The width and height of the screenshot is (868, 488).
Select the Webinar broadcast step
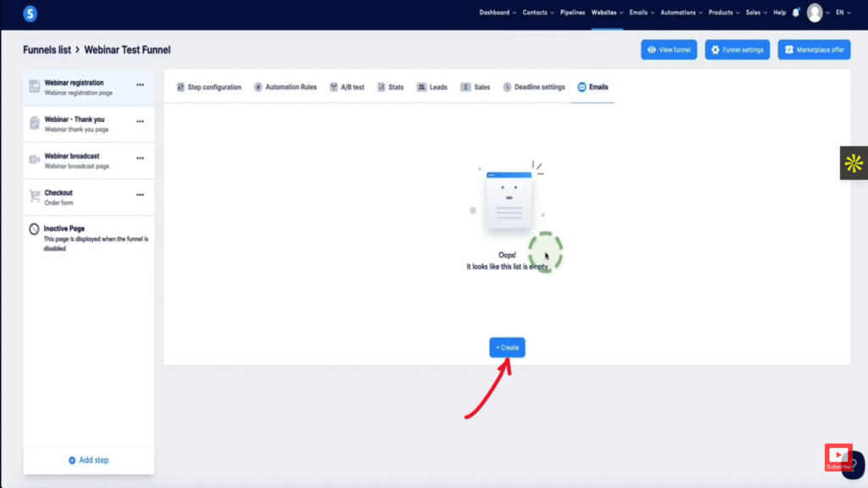click(x=88, y=160)
